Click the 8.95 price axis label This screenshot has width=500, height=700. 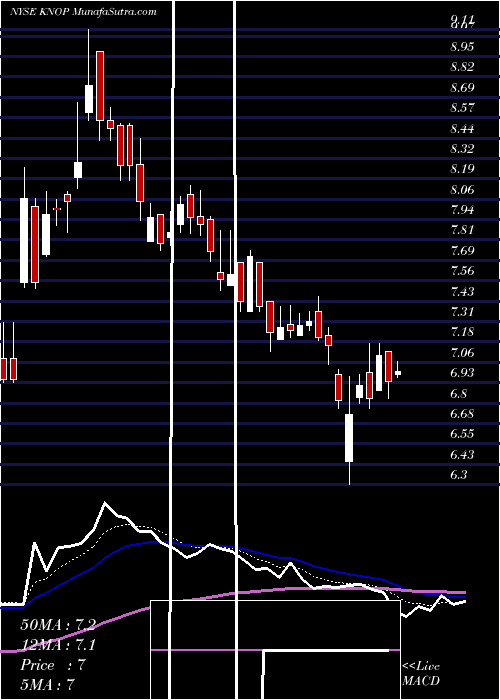tap(462, 46)
